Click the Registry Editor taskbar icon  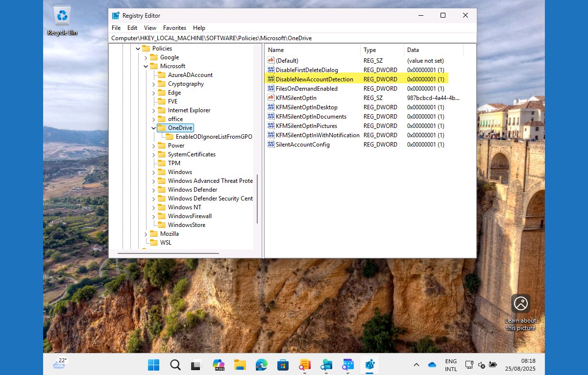369,365
